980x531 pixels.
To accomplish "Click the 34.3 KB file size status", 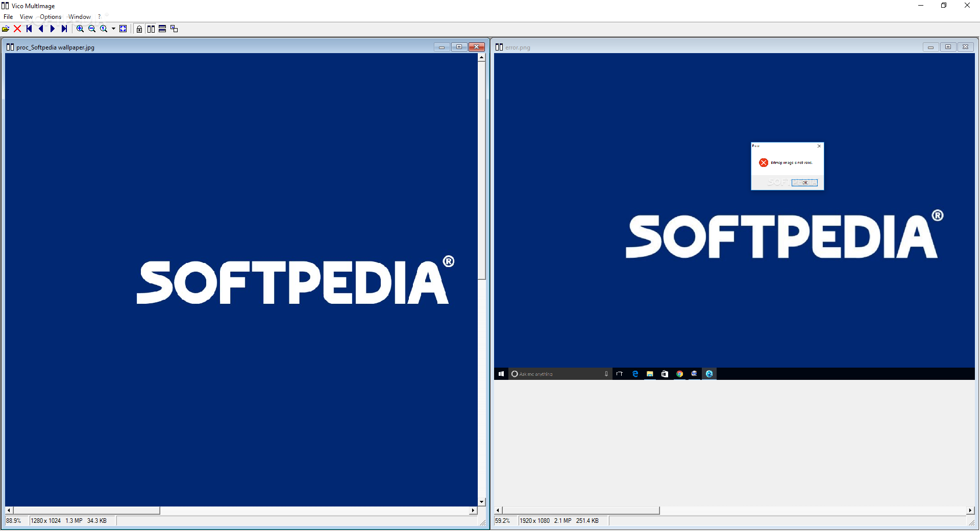I will (97, 521).
